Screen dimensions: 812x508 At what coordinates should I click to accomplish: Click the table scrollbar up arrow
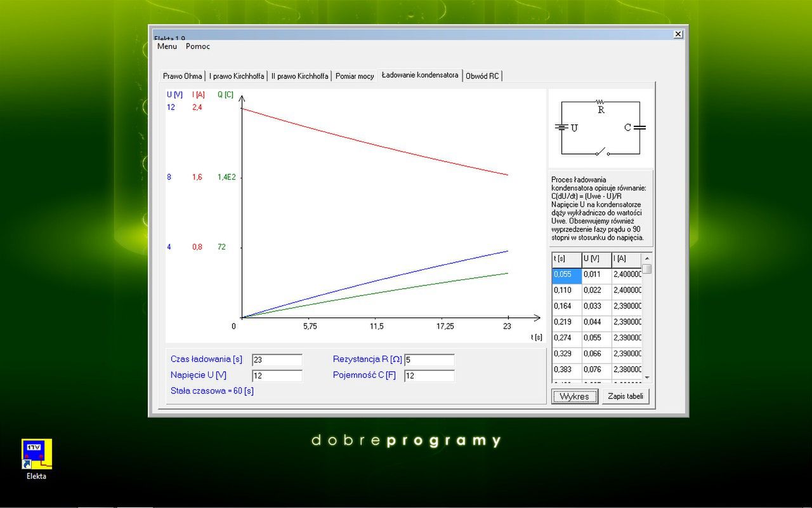pyautogui.click(x=647, y=258)
